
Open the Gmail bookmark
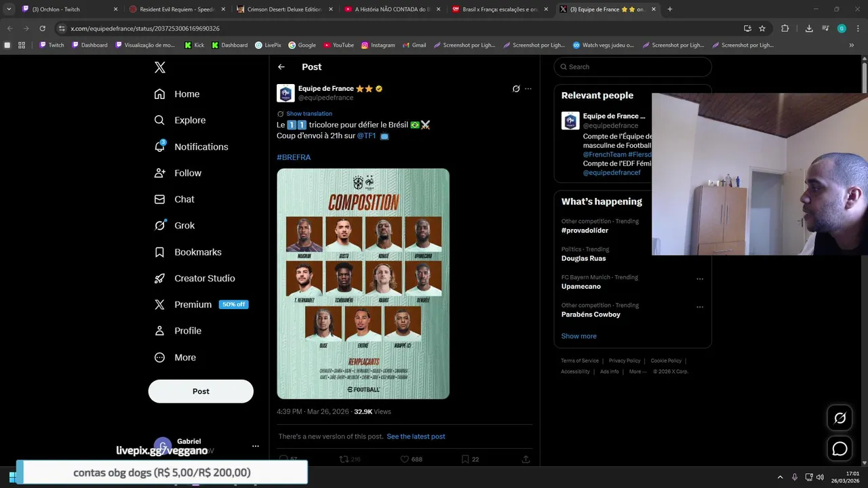pyautogui.click(x=414, y=45)
